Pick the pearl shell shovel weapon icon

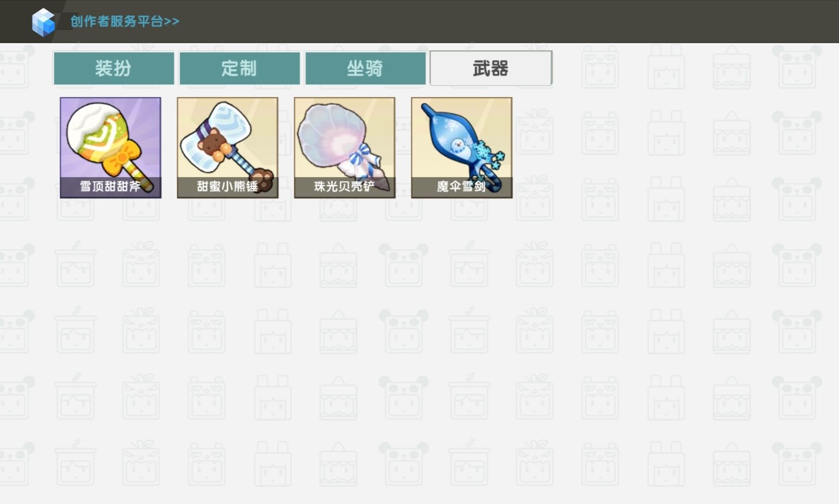coord(345,147)
